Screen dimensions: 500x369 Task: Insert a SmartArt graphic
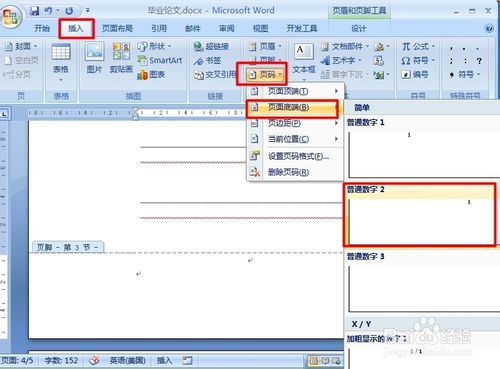coord(160,60)
